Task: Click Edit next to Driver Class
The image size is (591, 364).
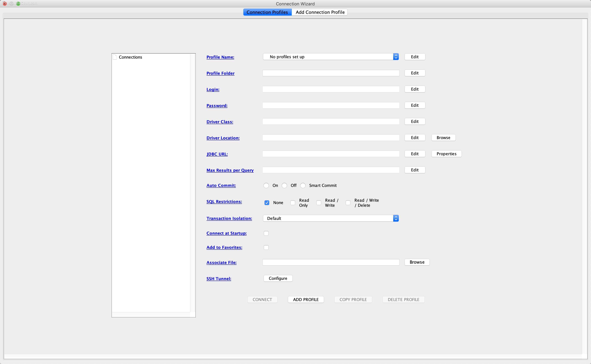Action: coord(415,121)
